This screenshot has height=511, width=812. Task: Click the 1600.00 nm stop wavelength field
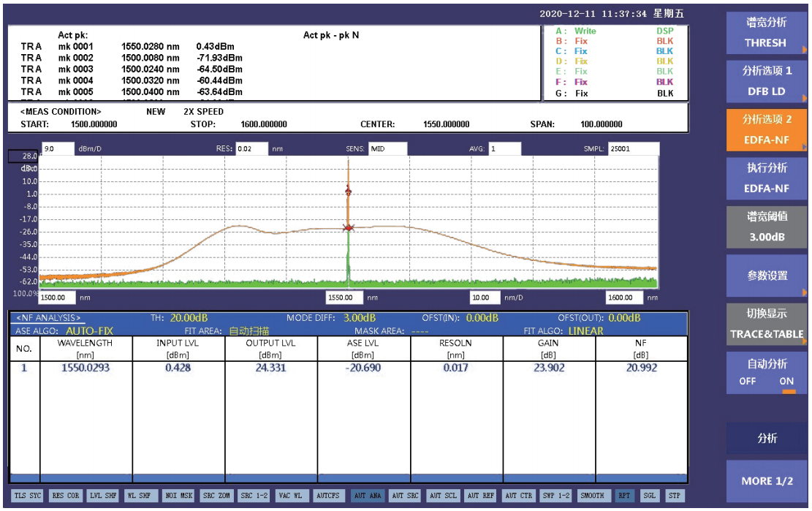tap(625, 298)
